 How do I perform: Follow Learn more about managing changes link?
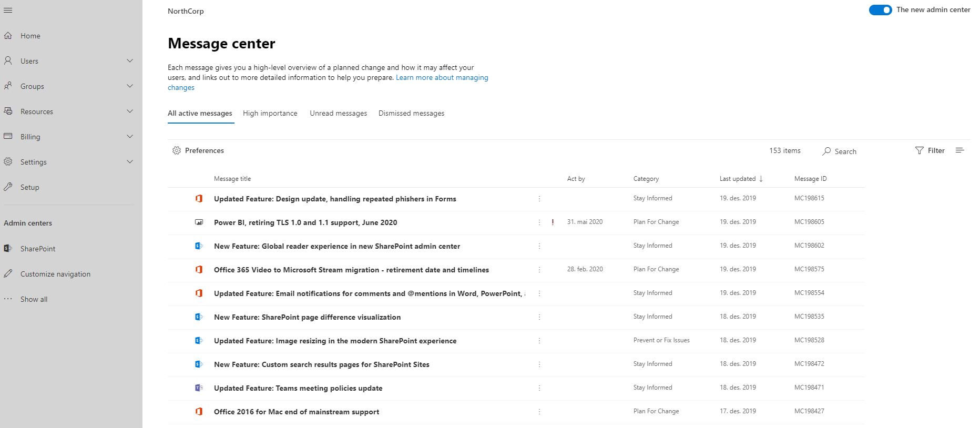tap(442, 78)
